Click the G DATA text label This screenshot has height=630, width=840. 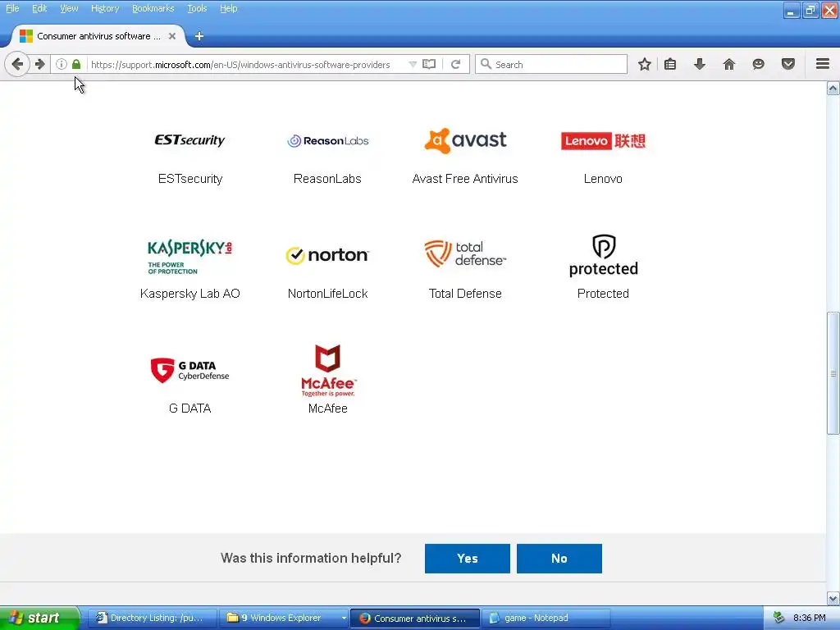(x=189, y=409)
